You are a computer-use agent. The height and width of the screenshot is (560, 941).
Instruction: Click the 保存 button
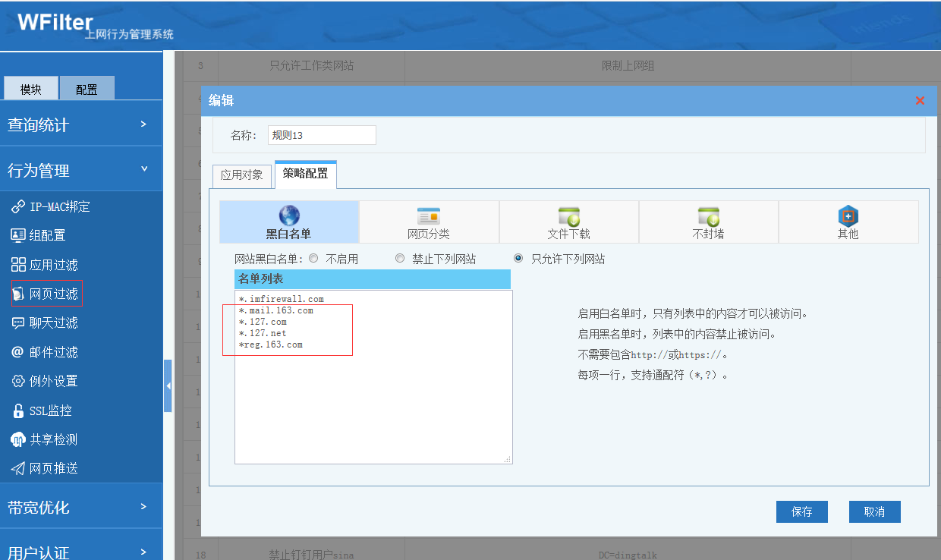click(801, 511)
